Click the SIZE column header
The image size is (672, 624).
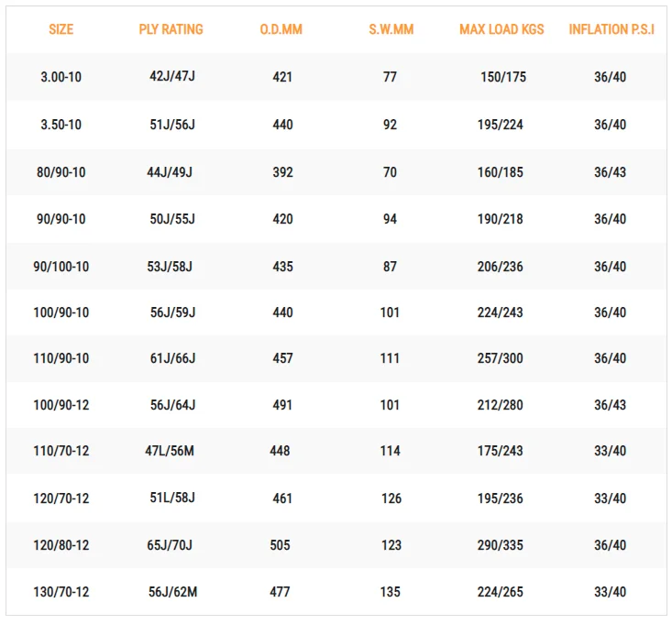[x=61, y=29]
